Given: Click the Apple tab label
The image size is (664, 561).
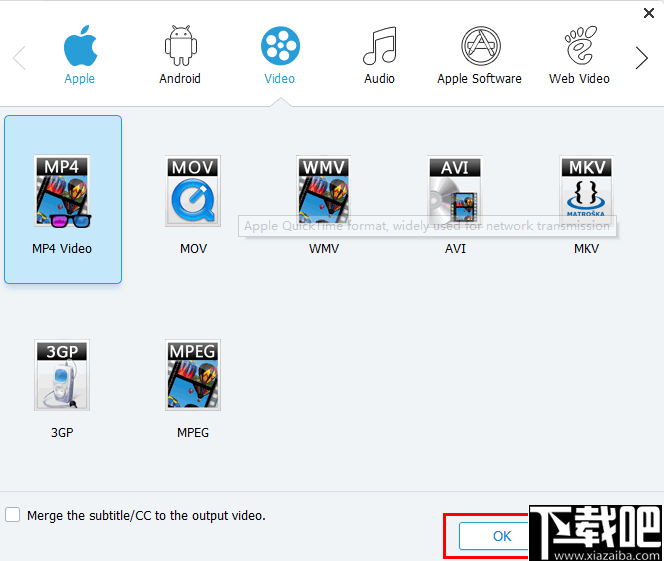Looking at the screenshot, I should 80,79.
